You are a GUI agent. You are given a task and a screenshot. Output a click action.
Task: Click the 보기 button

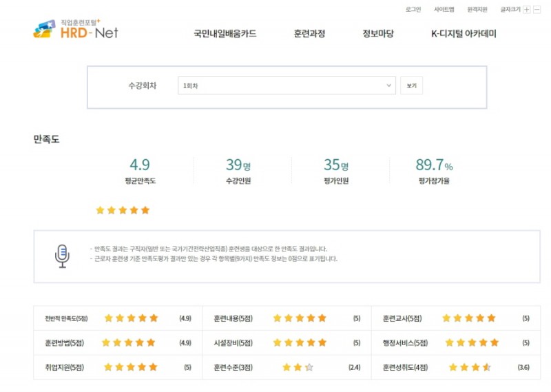coord(411,85)
